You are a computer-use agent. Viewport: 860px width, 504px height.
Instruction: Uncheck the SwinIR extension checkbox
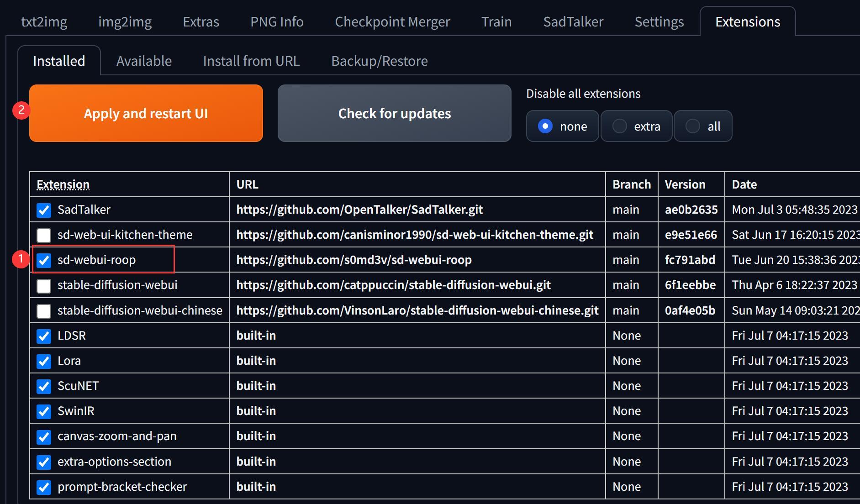(44, 411)
